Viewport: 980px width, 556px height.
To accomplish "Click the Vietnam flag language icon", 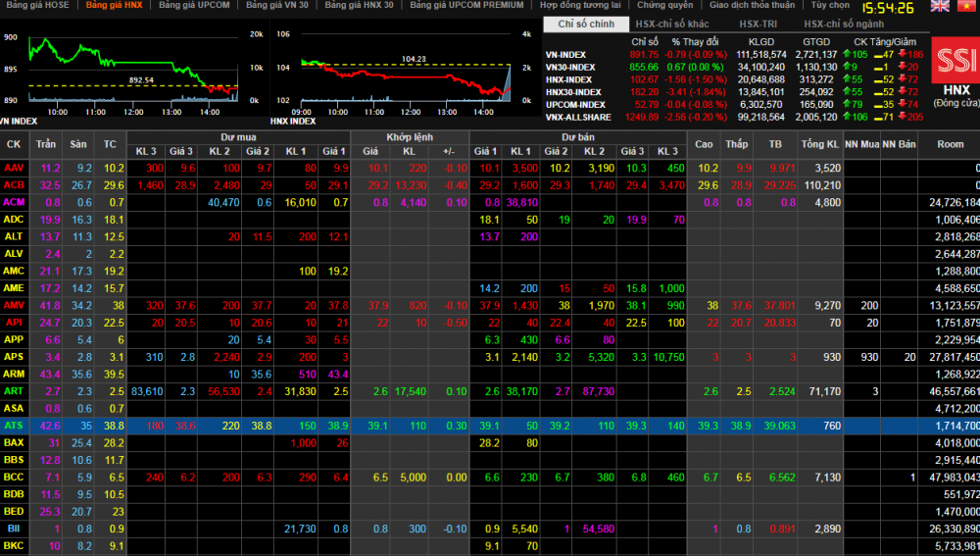I will (966, 6).
